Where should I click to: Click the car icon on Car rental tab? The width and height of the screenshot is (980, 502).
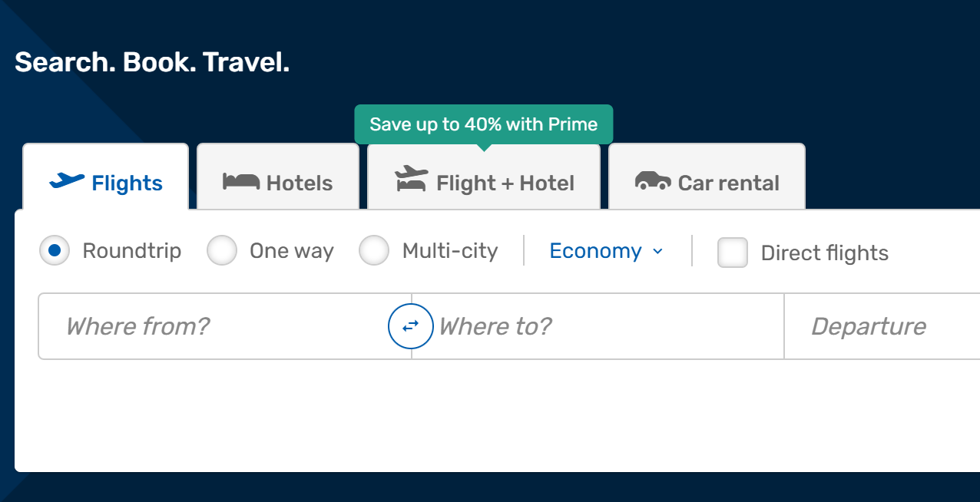653,181
